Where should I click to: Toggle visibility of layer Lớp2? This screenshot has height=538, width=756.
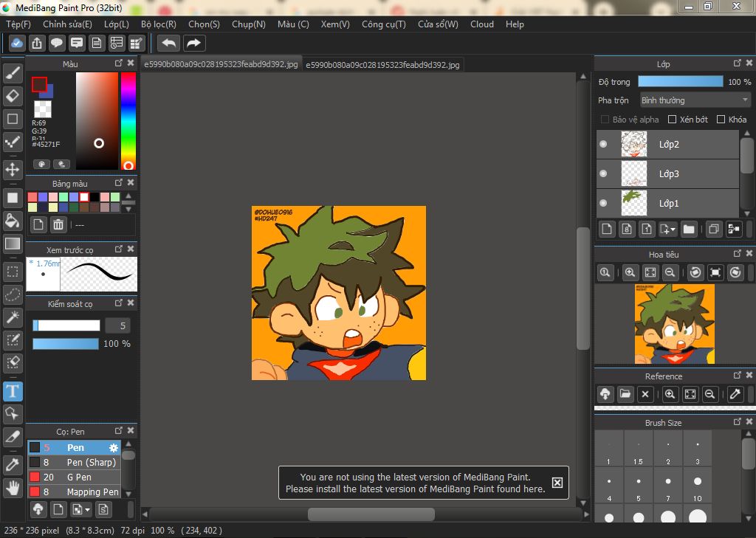click(x=603, y=144)
